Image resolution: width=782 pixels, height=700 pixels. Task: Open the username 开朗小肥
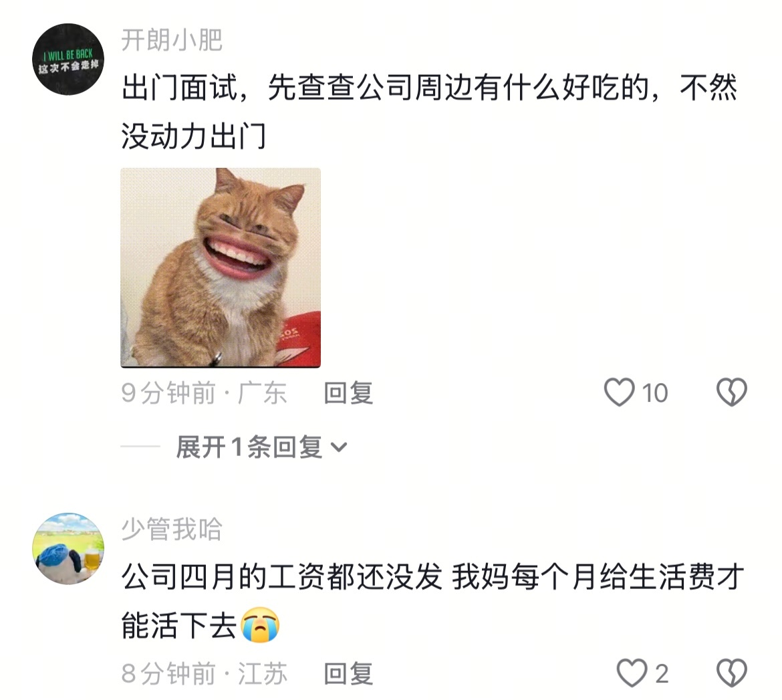coord(172,40)
